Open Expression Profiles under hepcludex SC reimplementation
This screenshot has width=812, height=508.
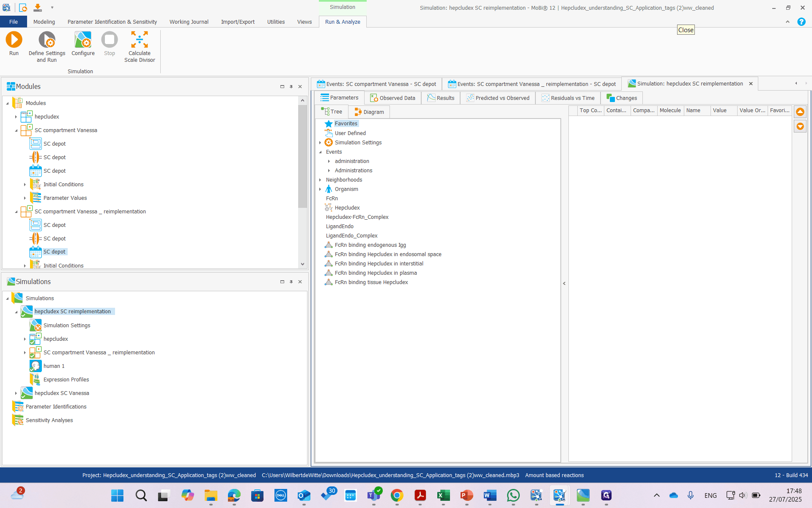point(66,380)
